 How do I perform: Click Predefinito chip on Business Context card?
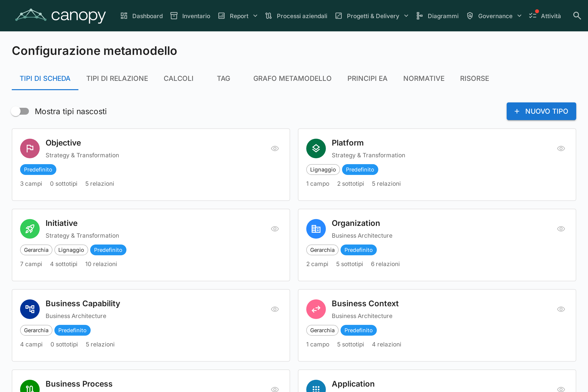(358, 330)
